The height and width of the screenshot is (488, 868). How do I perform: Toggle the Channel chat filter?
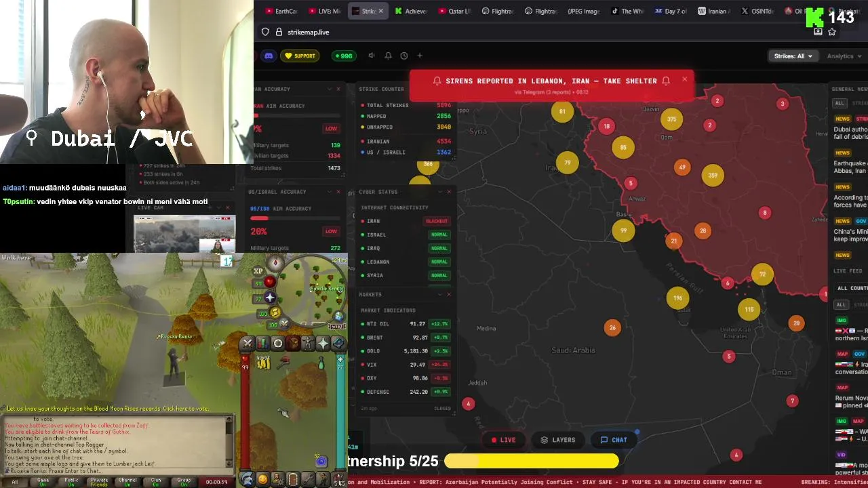click(x=127, y=481)
